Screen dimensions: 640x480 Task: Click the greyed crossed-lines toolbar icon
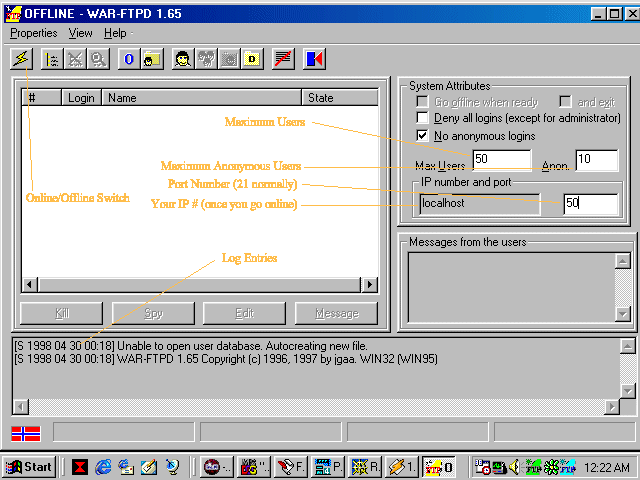tap(75, 59)
